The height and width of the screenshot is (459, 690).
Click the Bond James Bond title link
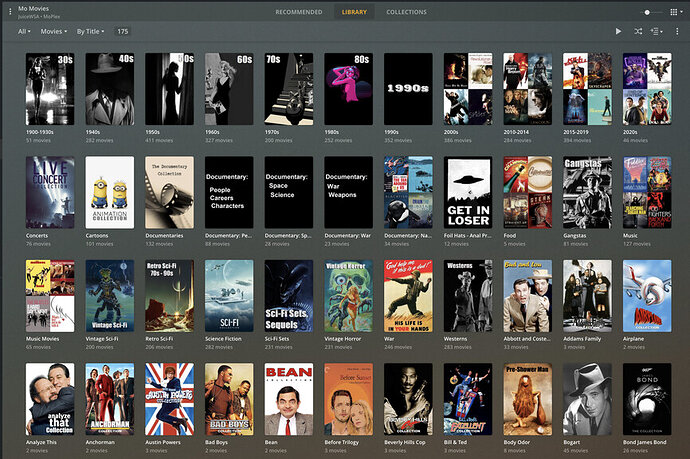pyautogui.click(x=645, y=442)
